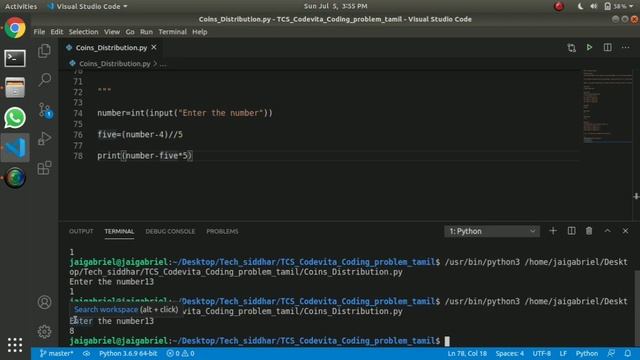Open changes compare icon in editor toolbar
Viewport: 640px width, 360px height.
(x=571, y=48)
